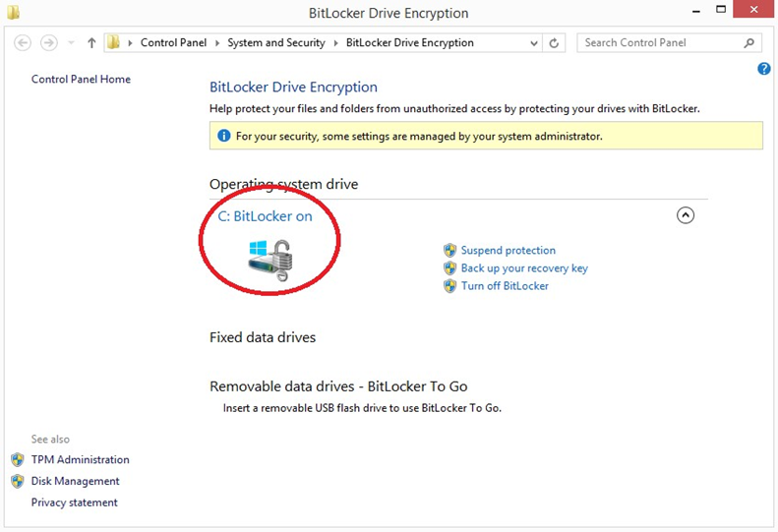Screen dimensions: 778x532
Task: Focus the Search Control Panel field
Action: point(657,43)
